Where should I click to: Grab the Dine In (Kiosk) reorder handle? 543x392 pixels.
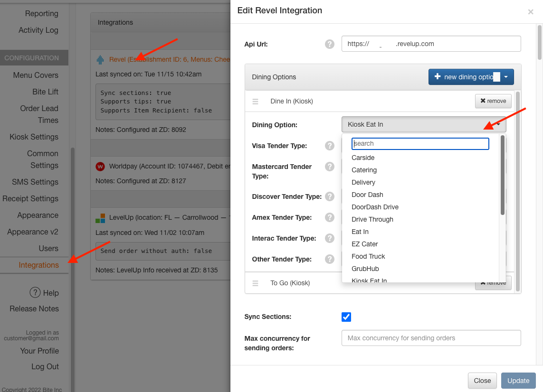[x=255, y=102]
